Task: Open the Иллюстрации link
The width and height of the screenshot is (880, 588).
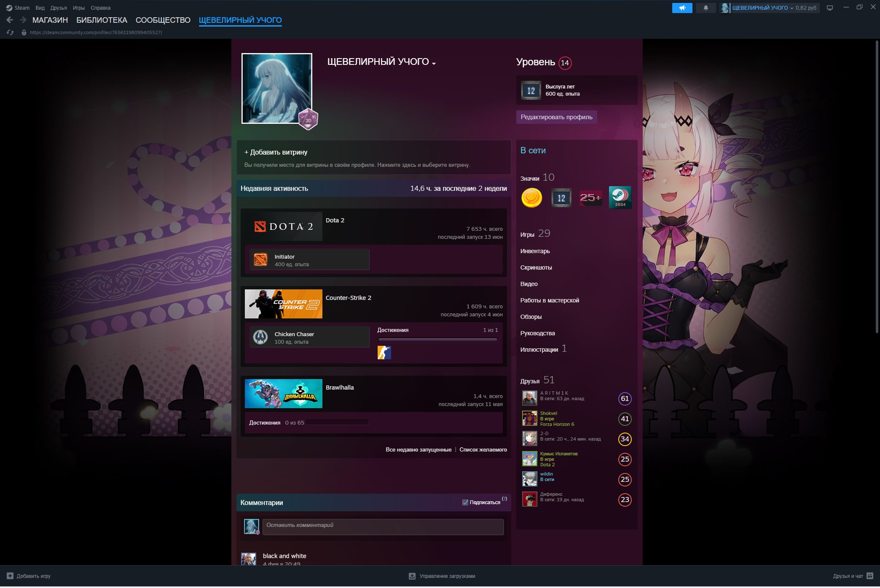Action: tap(543, 349)
